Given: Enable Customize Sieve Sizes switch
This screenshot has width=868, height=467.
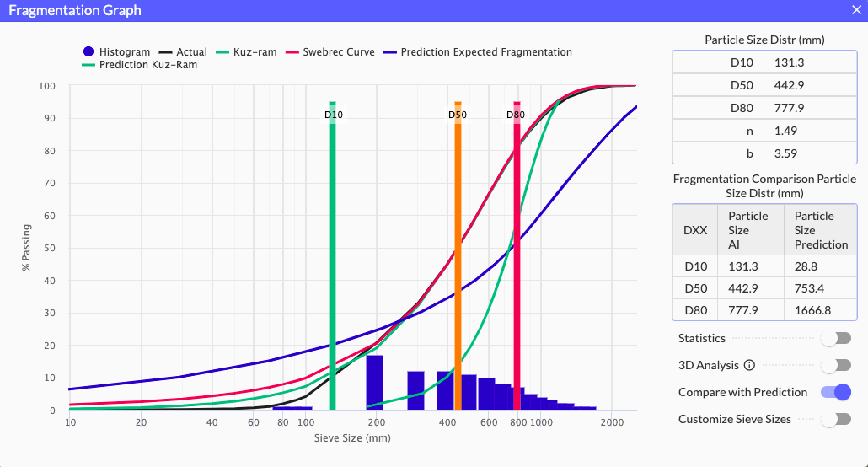Looking at the screenshot, I should click(x=836, y=419).
